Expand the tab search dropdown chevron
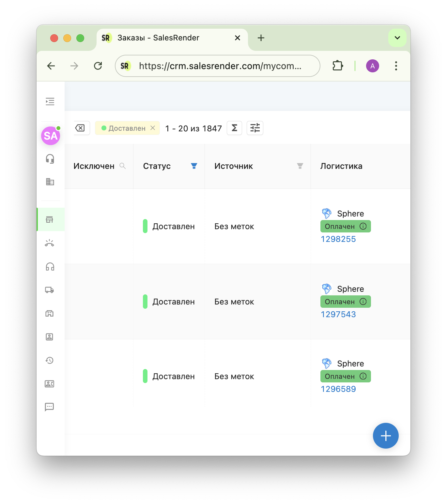This screenshot has height=504, width=447. (397, 38)
